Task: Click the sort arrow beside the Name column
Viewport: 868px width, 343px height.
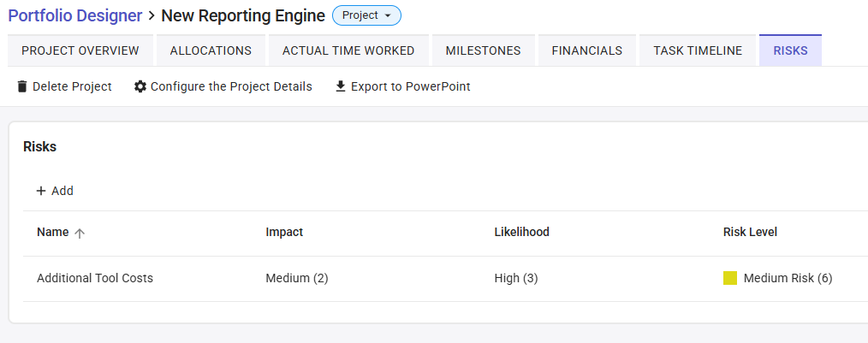Action: 80,233
